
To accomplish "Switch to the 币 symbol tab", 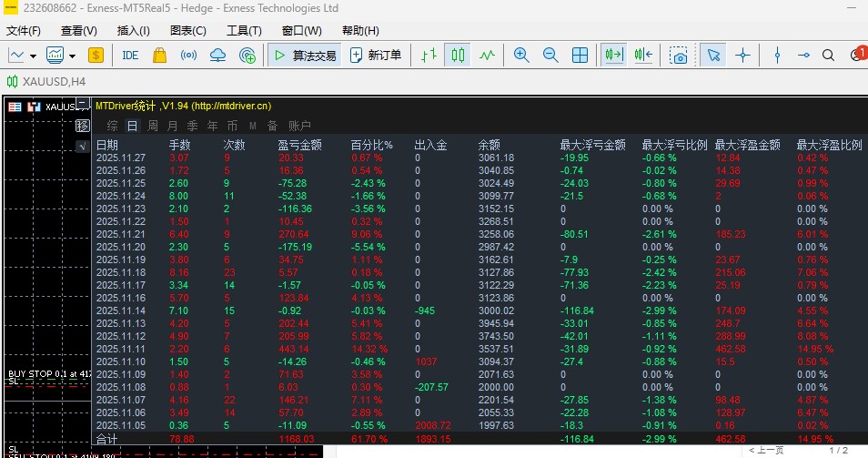I will (232, 126).
